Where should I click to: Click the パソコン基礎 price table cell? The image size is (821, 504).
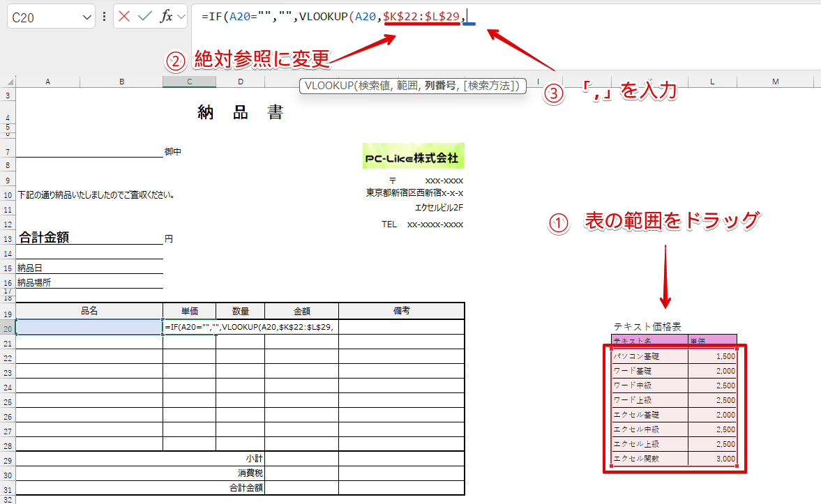[650, 356]
